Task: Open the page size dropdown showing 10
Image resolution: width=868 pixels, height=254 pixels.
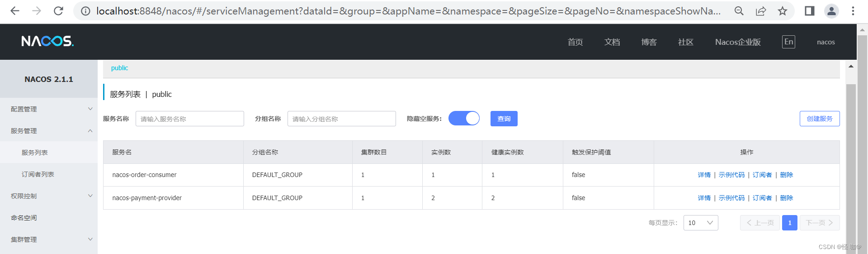Action: click(701, 223)
